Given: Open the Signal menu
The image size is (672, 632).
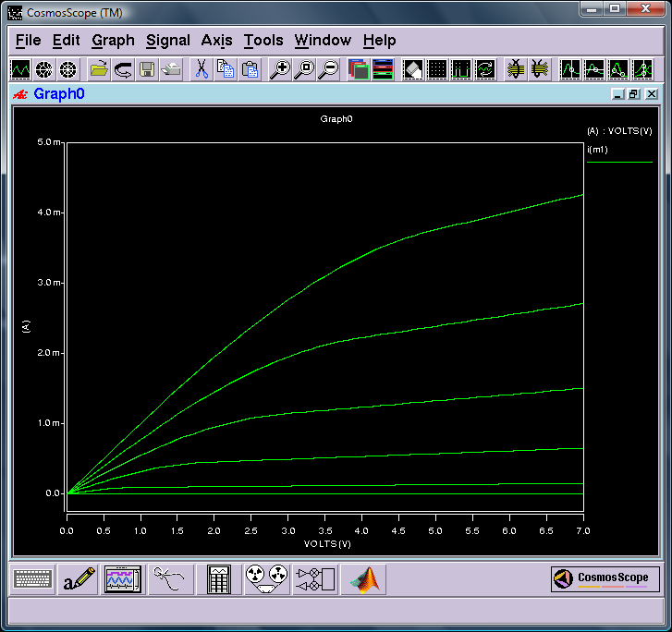Looking at the screenshot, I should point(168,41).
